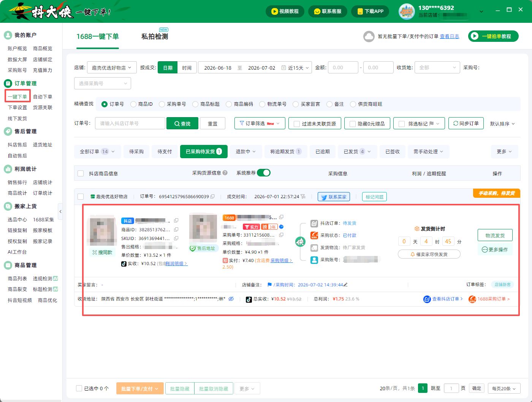The width and height of the screenshot is (532, 402).
Task: Open the 每页20条 page size dropdown
Action: coord(504,388)
